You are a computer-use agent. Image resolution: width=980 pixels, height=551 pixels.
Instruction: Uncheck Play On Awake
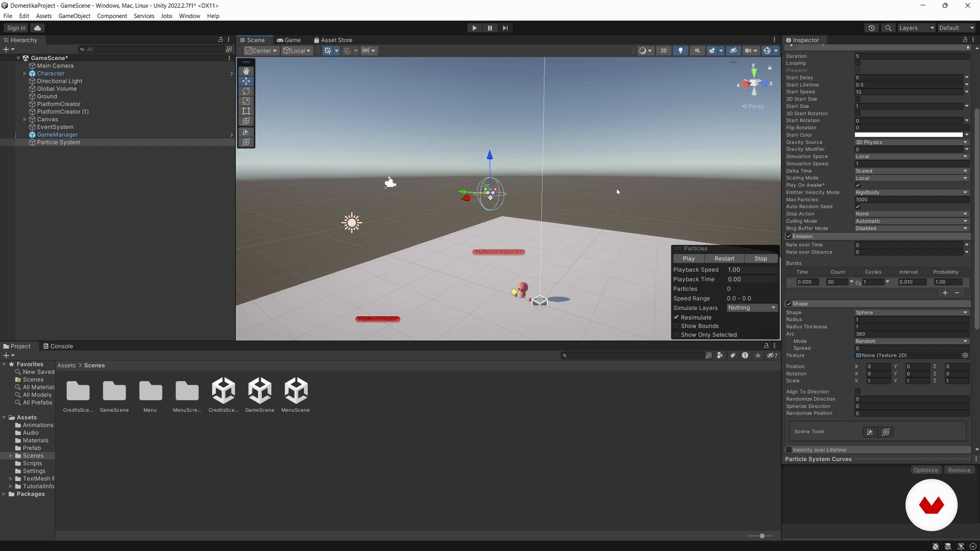[857, 185]
